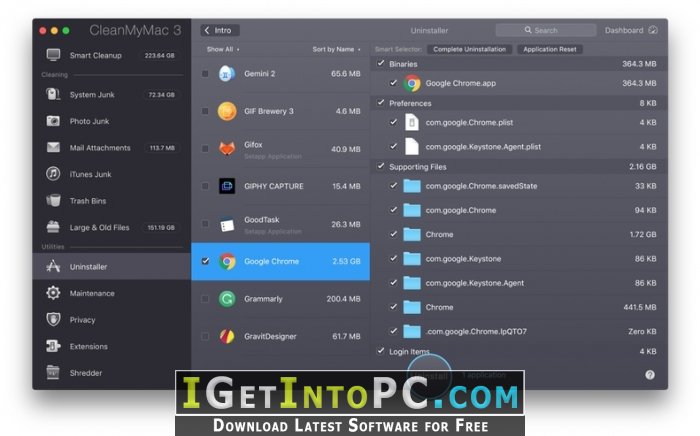Select the com.google.Chrome 94 KB folder row
The width and height of the screenshot is (700, 436).
(x=520, y=210)
